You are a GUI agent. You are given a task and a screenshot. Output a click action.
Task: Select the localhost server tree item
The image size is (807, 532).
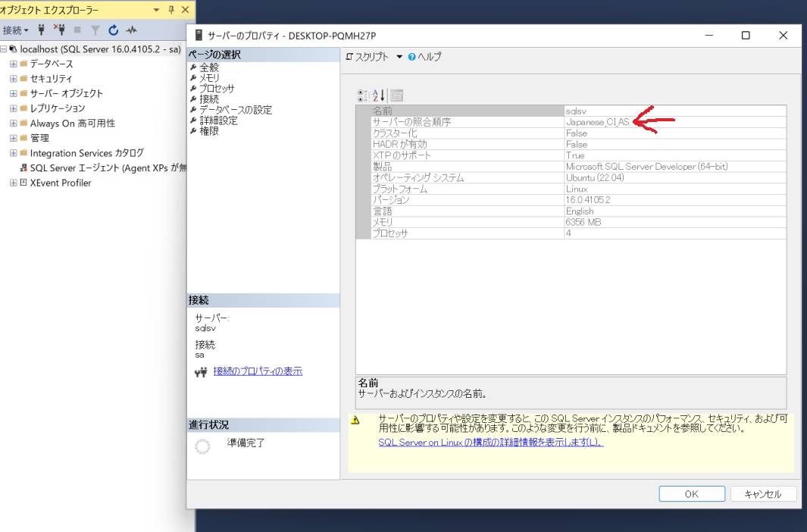[x=100, y=49]
